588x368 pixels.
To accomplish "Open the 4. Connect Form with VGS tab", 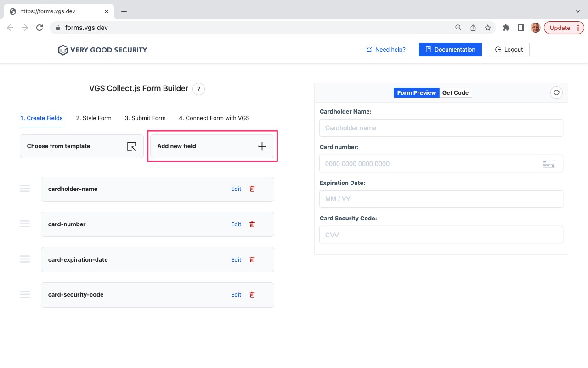I will coord(214,118).
